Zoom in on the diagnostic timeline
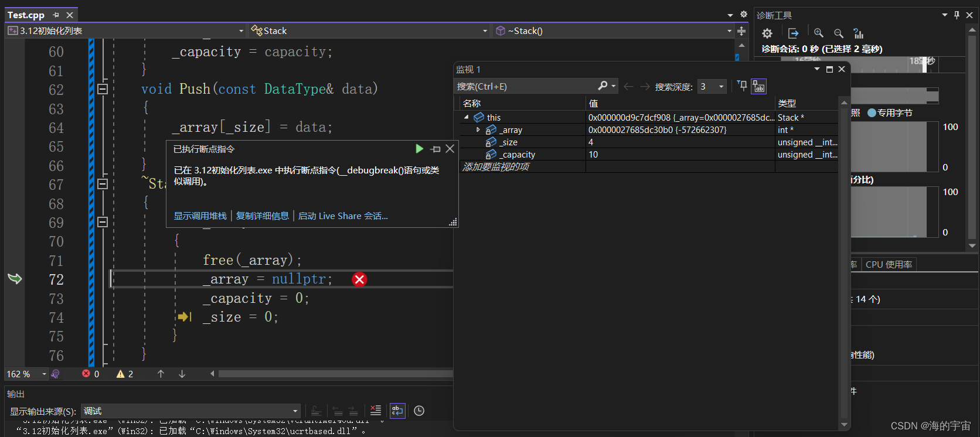 819,33
